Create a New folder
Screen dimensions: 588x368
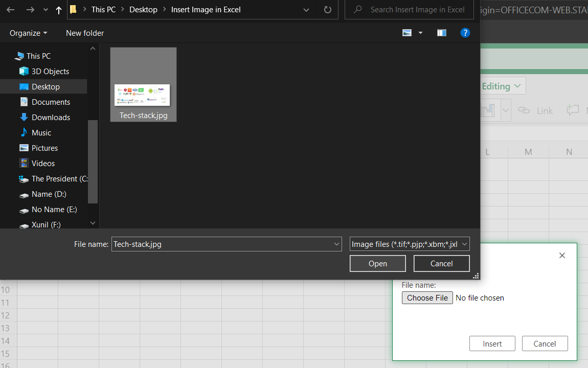[85, 33]
